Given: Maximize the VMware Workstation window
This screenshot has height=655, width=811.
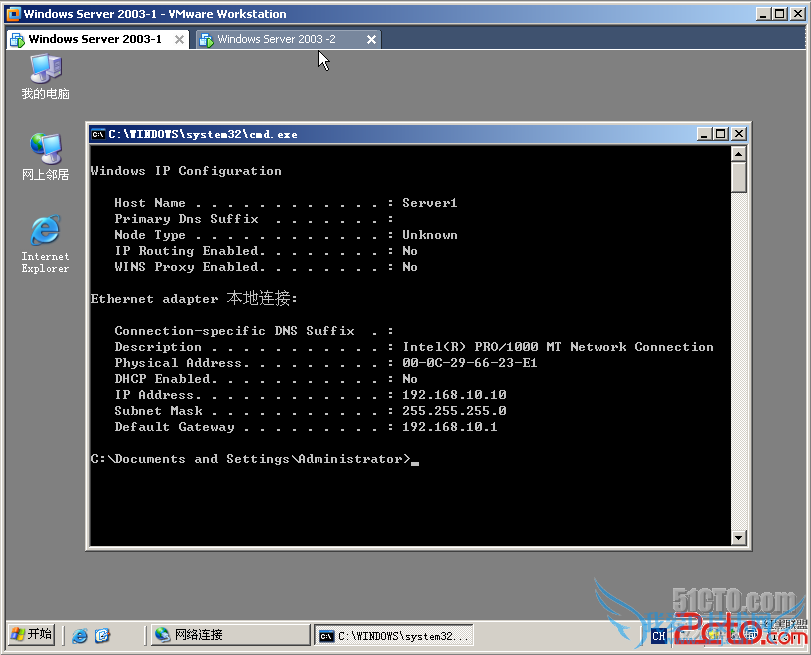Looking at the screenshot, I should coord(780,13).
